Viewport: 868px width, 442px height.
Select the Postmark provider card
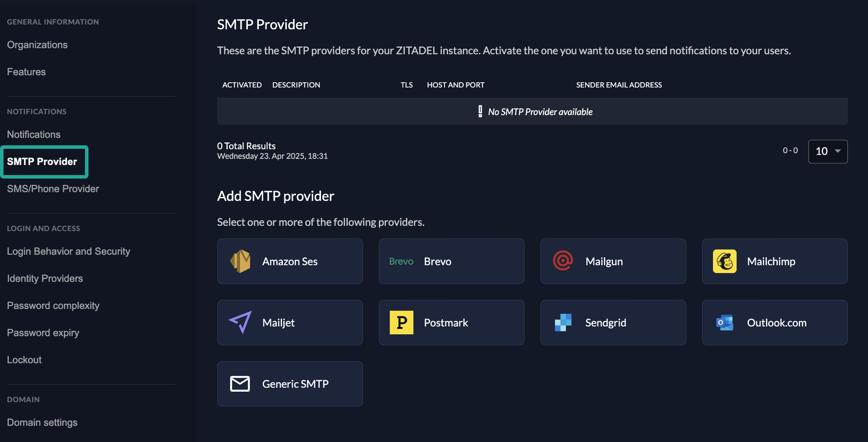point(452,323)
